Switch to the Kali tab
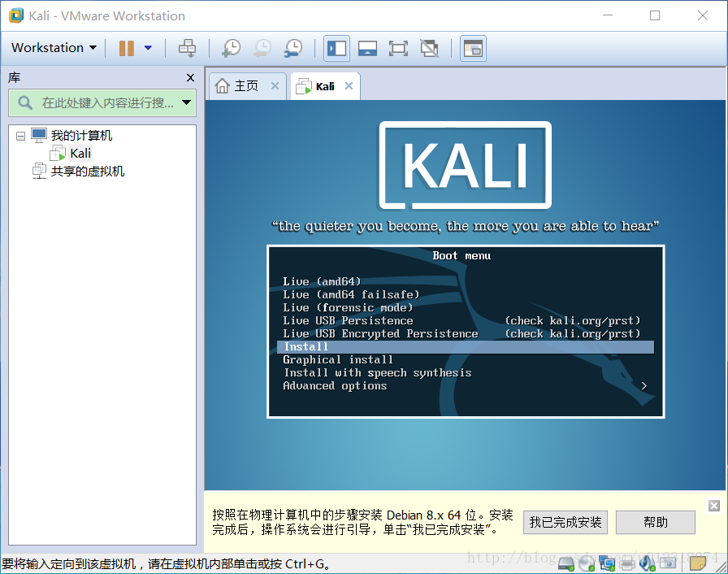The image size is (728, 574). pyautogui.click(x=325, y=86)
